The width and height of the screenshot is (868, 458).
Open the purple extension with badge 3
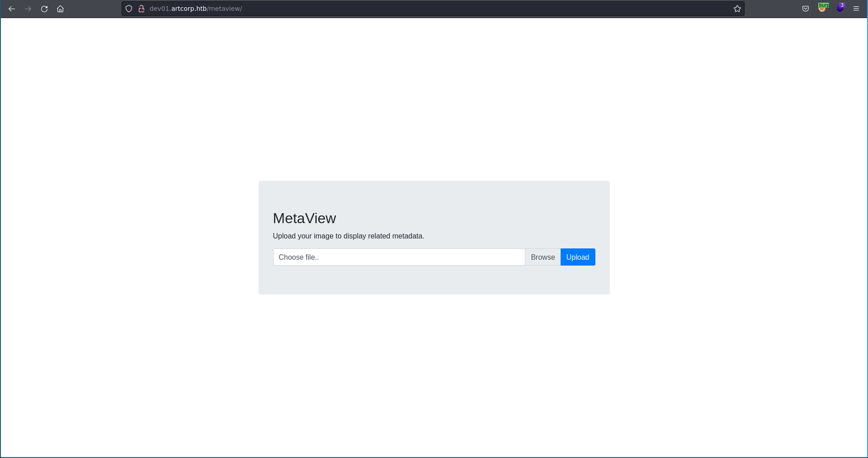(x=840, y=8)
